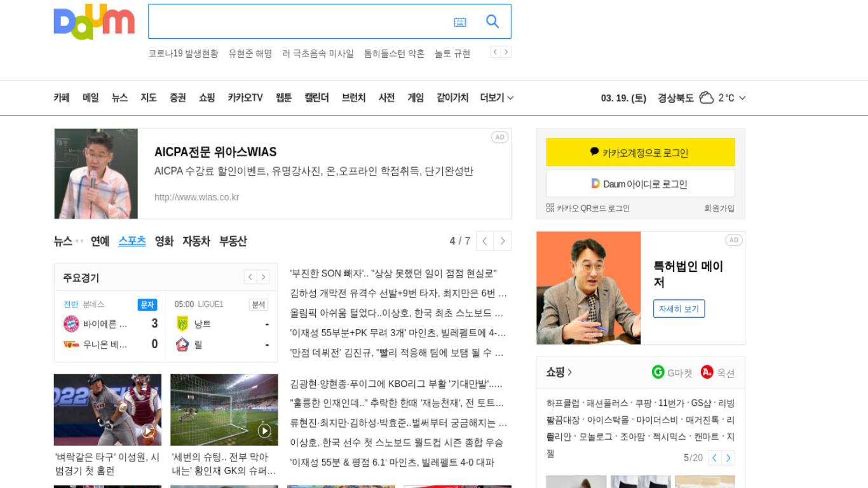This screenshot has height=488, width=868.
Task: Expand the weather dropdown arrow beside 2°C
Action: pyautogui.click(x=742, y=98)
